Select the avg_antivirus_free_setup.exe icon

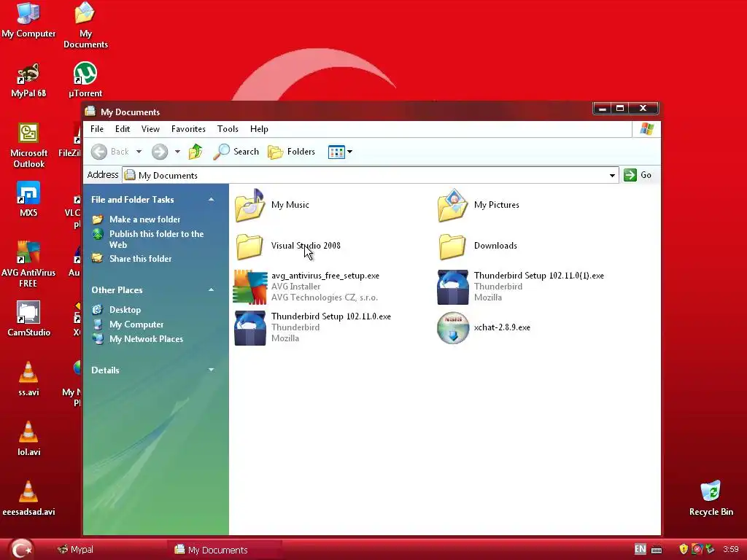point(250,287)
